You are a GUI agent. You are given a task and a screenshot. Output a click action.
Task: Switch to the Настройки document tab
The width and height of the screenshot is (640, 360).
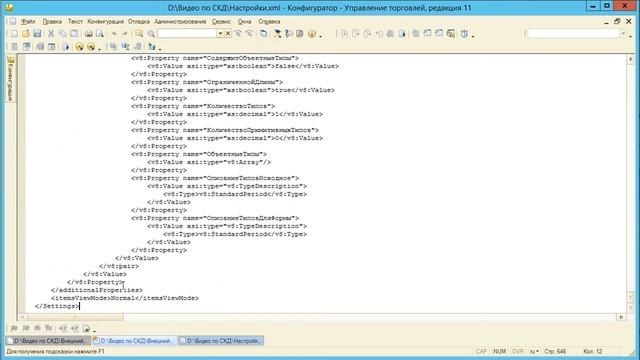221,340
